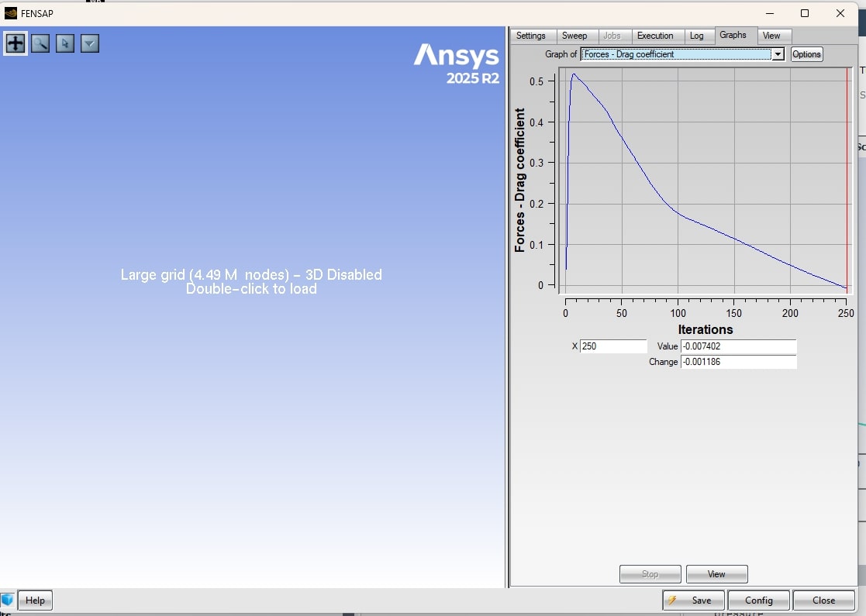The width and height of the screenshot is (866, 616).
Task: Go to the Execution tab
Action: (x=655, y=36)
